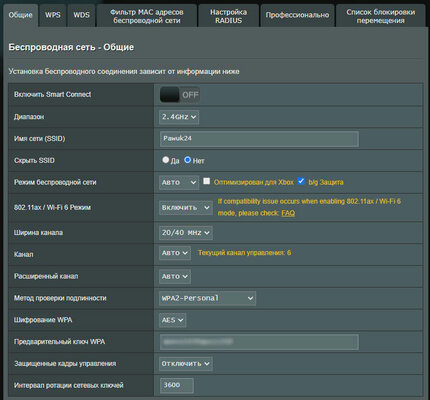Open the Канал Авто dropdown

coord(175,253)
